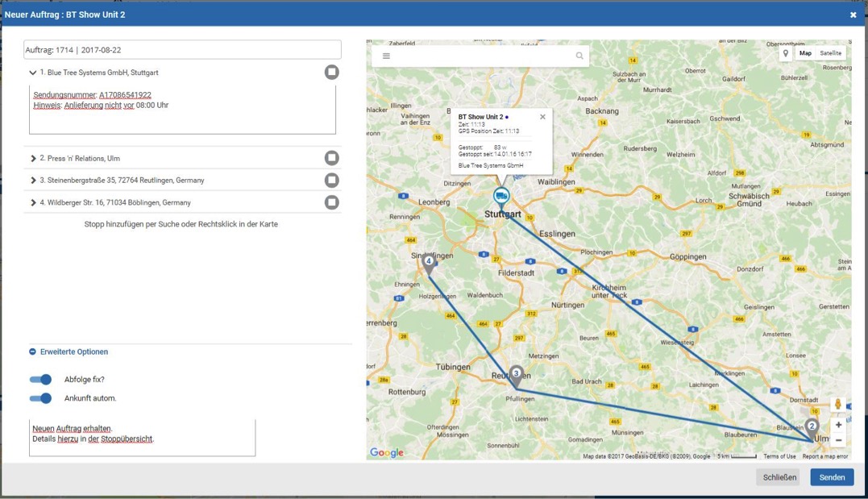The height and width of the screenshot is (499, 868).
Task: Click the location pin icon beside Map
Action: 786,53
